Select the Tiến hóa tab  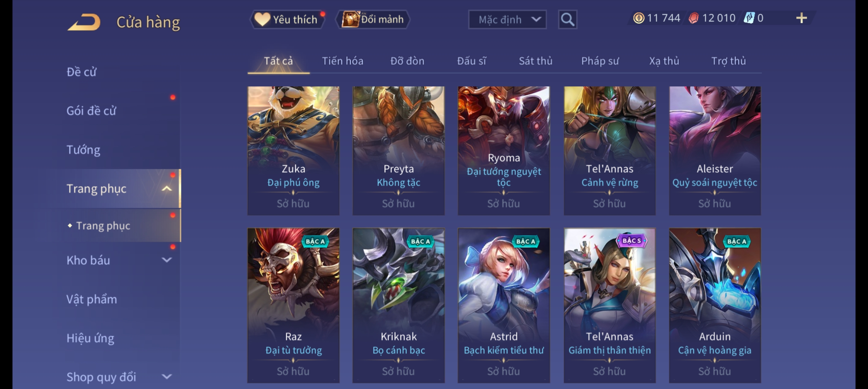pos(342,61)
